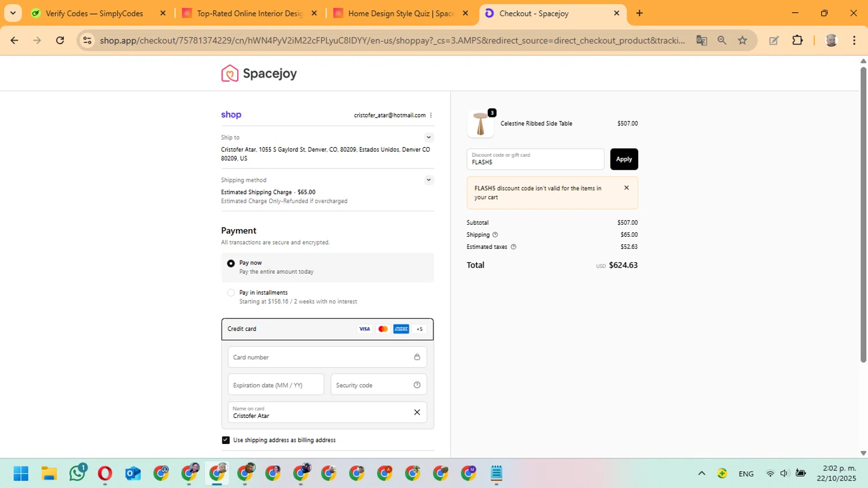Close the Home Design Style Quiz tab
The image size is (868, 488).
coord(465,13)
